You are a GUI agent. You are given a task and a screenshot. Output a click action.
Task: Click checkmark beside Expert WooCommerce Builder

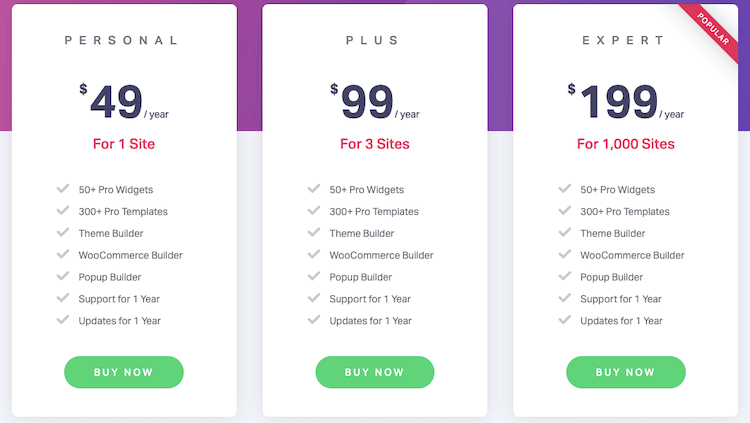[565, 254]
